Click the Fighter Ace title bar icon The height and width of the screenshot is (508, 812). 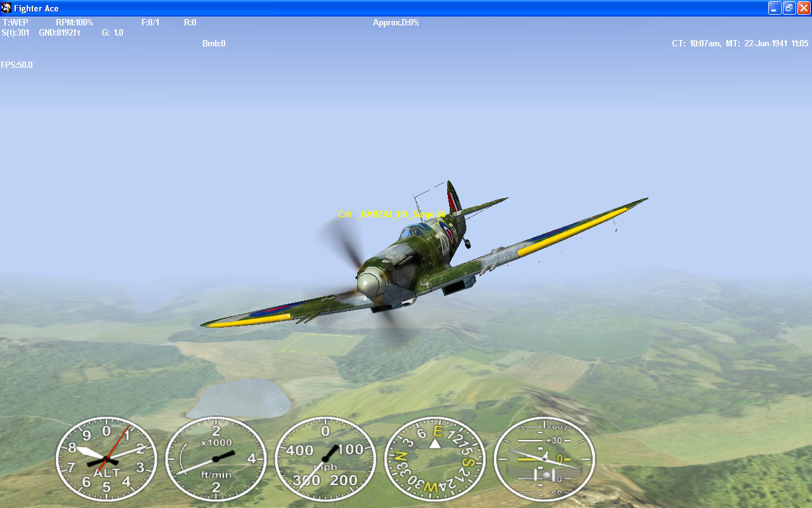pos(6,8)
